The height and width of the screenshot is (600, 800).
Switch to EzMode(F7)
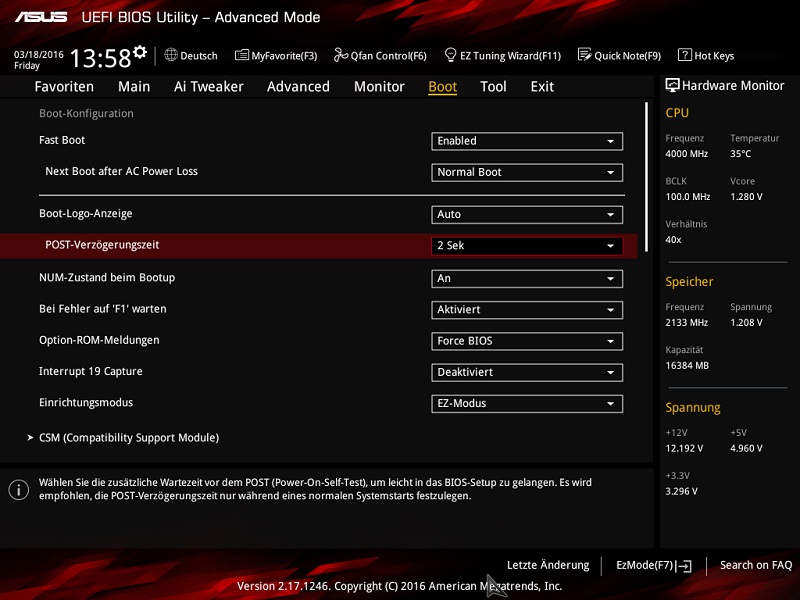coord(654,565)
